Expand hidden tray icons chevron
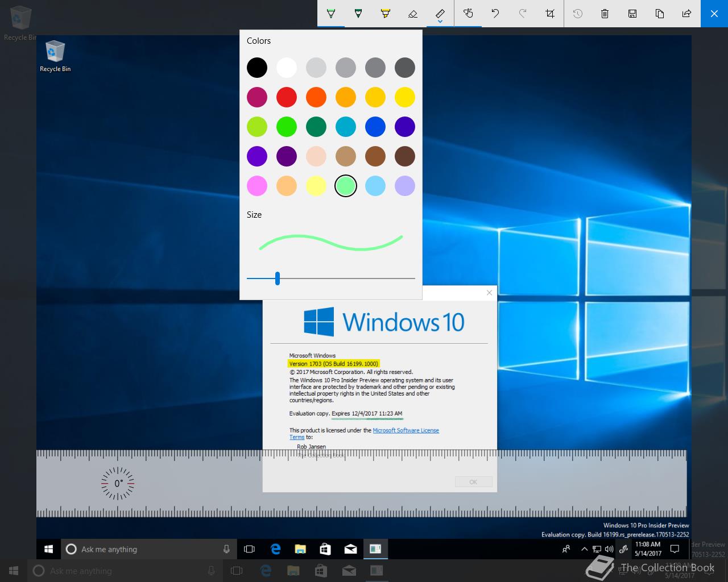The height and width of the screenshot is (582, 728). coord(584,549)
